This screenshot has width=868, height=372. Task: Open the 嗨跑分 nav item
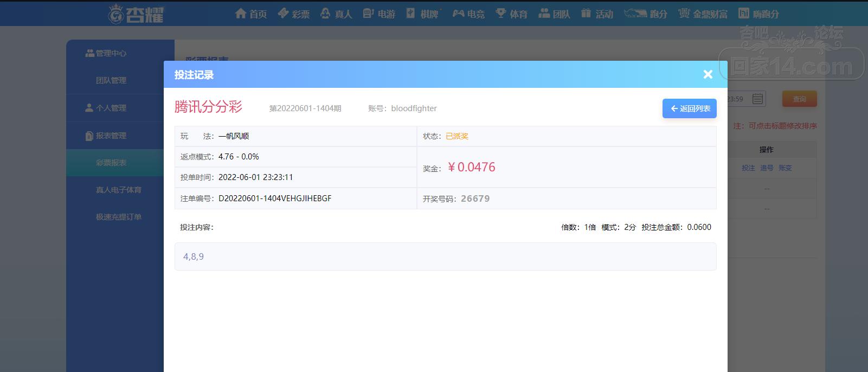point(758,14)
